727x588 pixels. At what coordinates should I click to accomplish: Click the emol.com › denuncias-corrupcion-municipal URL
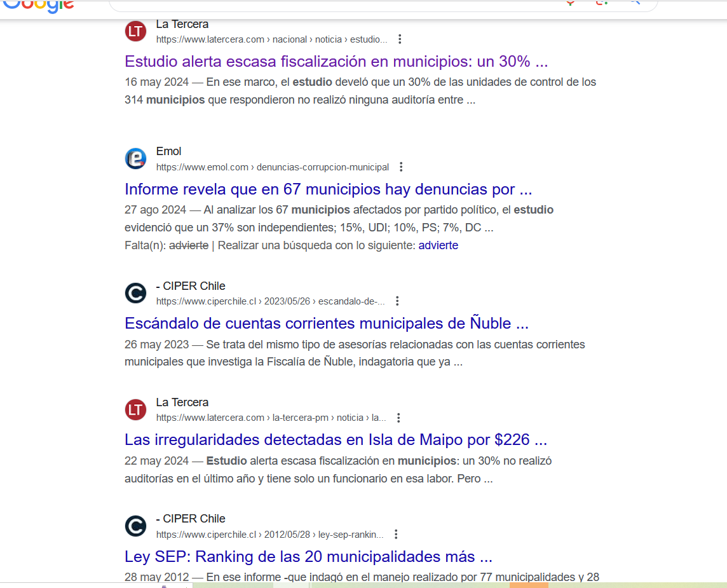[x=273, y=167]
